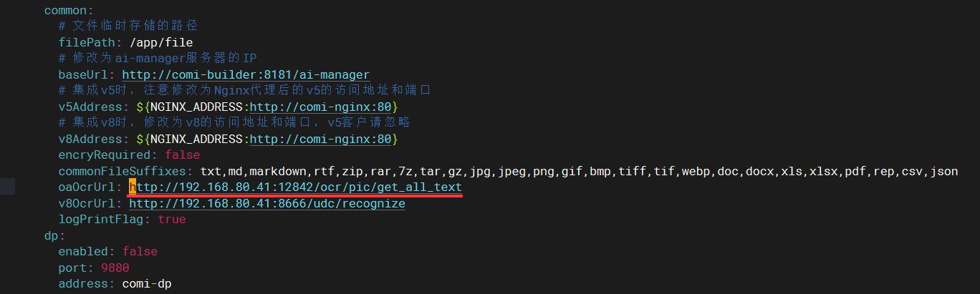Open the oaOcrUrl get_all_text link
This screenshot has height=294, width=980.
(295, 187)
